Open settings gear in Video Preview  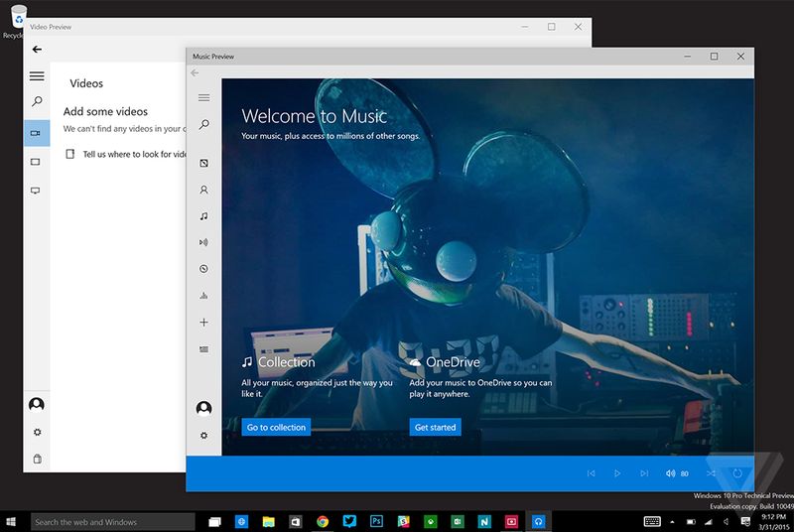[x=37, y=432]
